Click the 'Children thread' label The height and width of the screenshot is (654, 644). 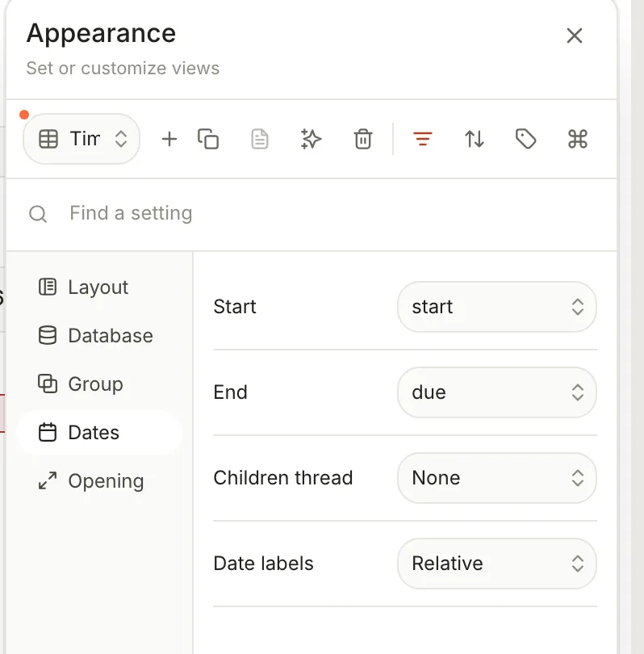pyautogui.click(x=283, y=478)
